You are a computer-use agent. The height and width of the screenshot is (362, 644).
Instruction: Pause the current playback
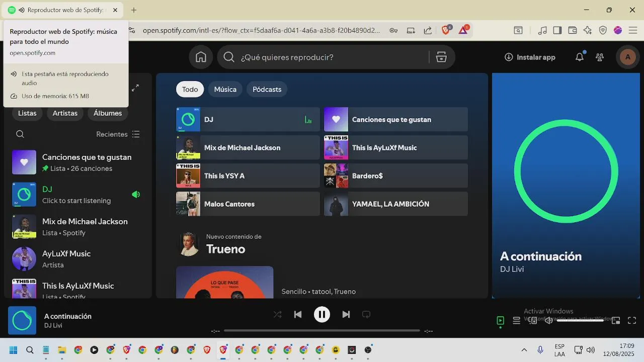click(x=322, y=315)
